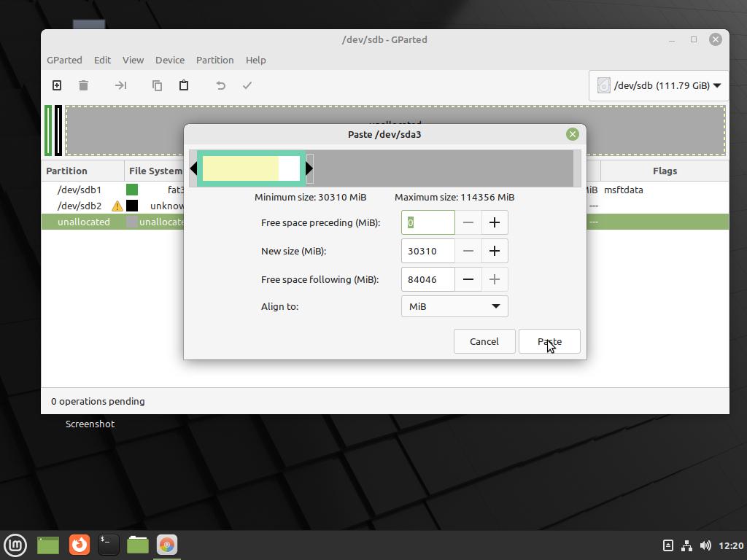Click the right resize handle arrow
Screen dimensions: 747x560
tap(309, 168)
